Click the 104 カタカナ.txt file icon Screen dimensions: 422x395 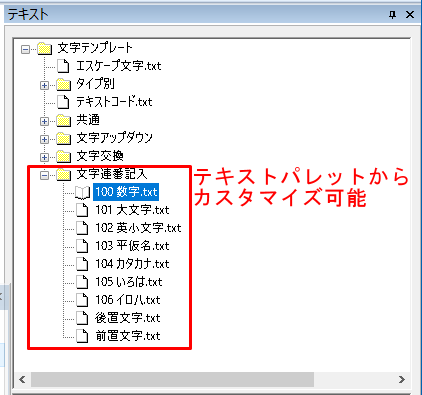pos(82,264)
